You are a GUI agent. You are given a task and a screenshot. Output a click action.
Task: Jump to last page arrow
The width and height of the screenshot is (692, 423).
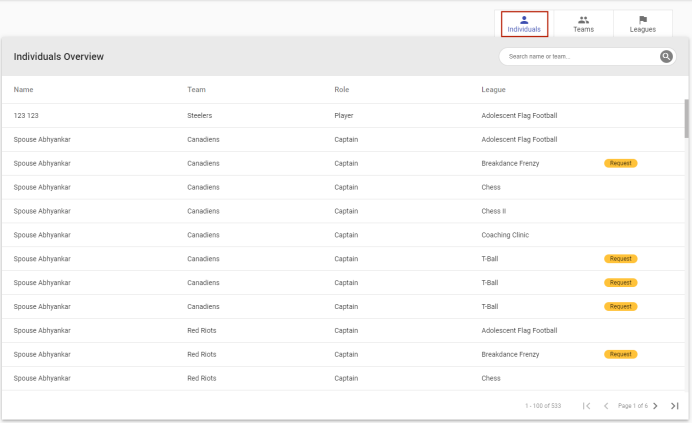click(x=675, y=406)
